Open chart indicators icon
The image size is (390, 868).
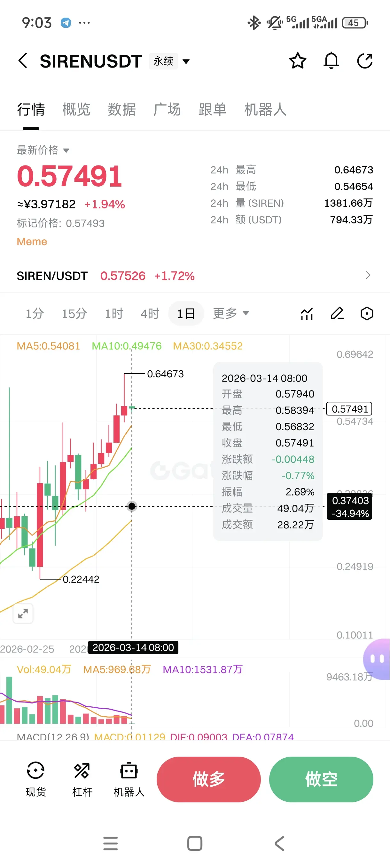[x=307, y=313]
